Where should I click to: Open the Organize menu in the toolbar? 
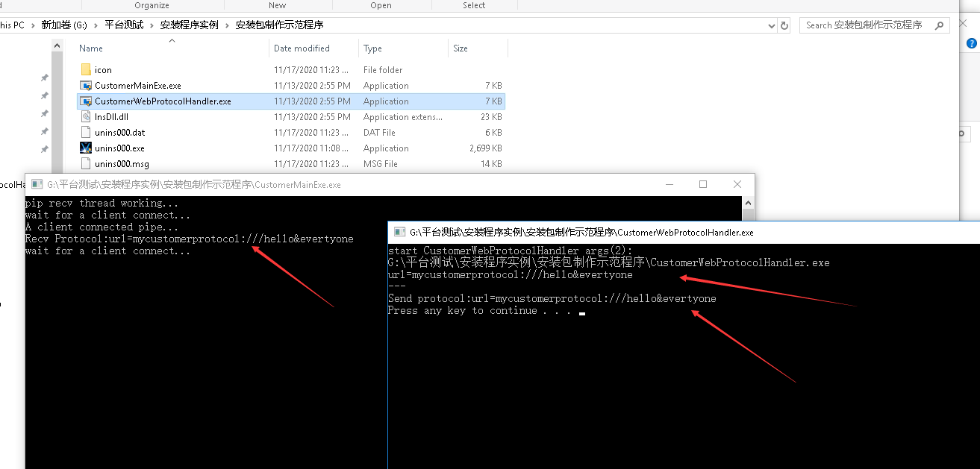tap(153, 5)
